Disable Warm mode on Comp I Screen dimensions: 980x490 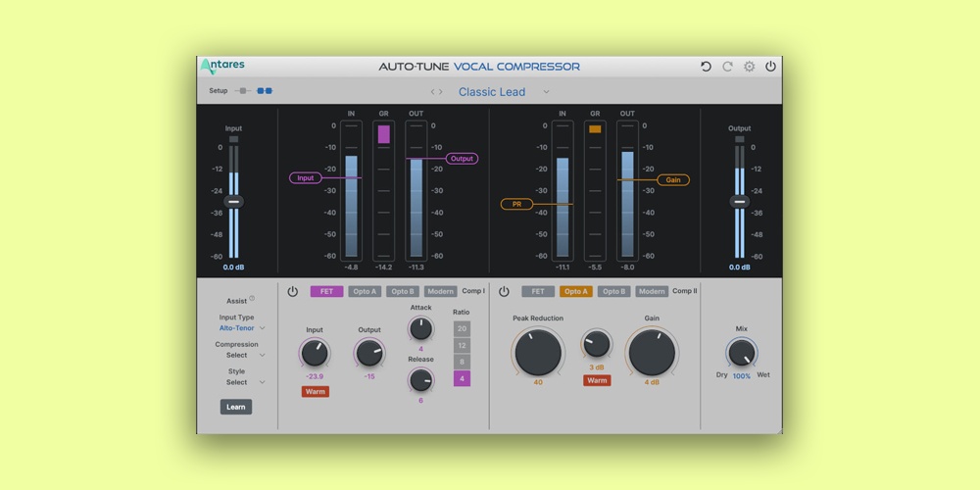click(316, 392)
